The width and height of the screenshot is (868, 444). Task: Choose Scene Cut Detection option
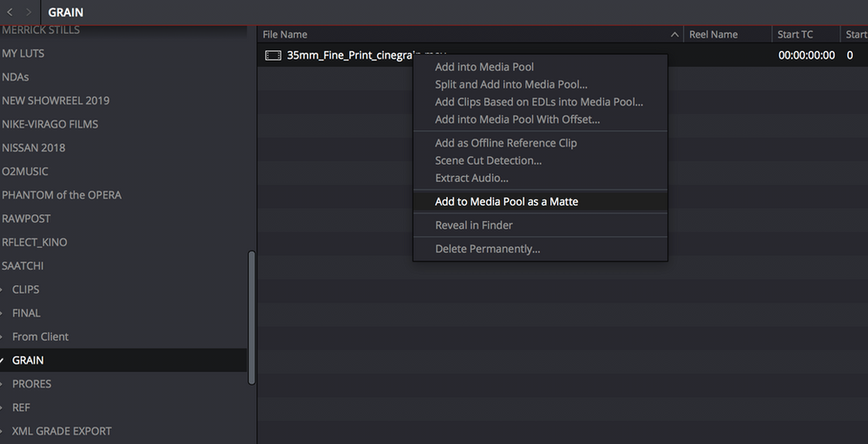click(488, 160)
